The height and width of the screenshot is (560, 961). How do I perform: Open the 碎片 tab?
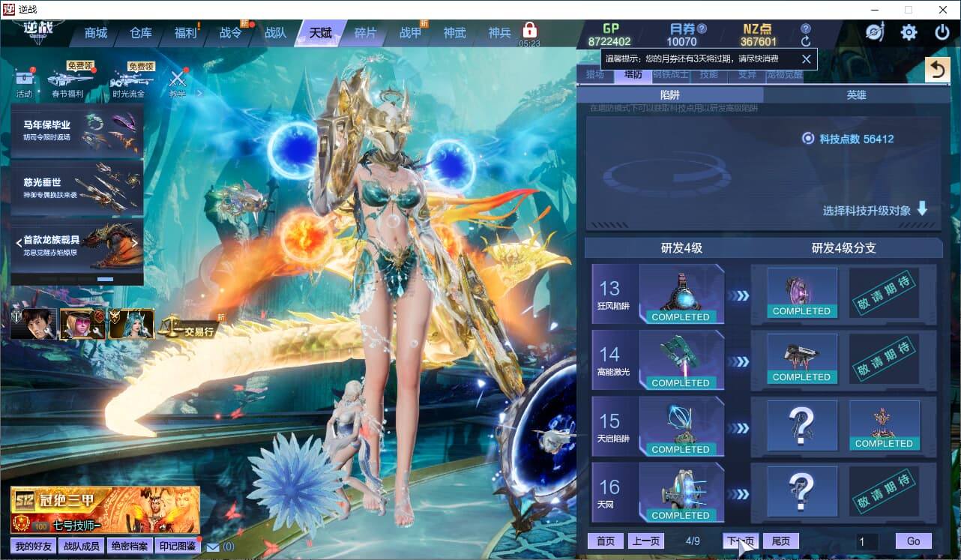(x=366, y=33)
